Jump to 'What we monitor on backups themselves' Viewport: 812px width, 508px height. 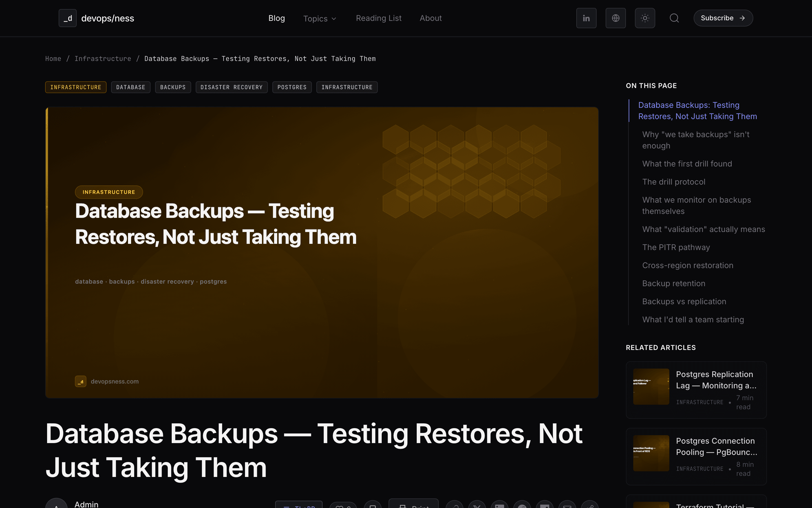point(696,206)
